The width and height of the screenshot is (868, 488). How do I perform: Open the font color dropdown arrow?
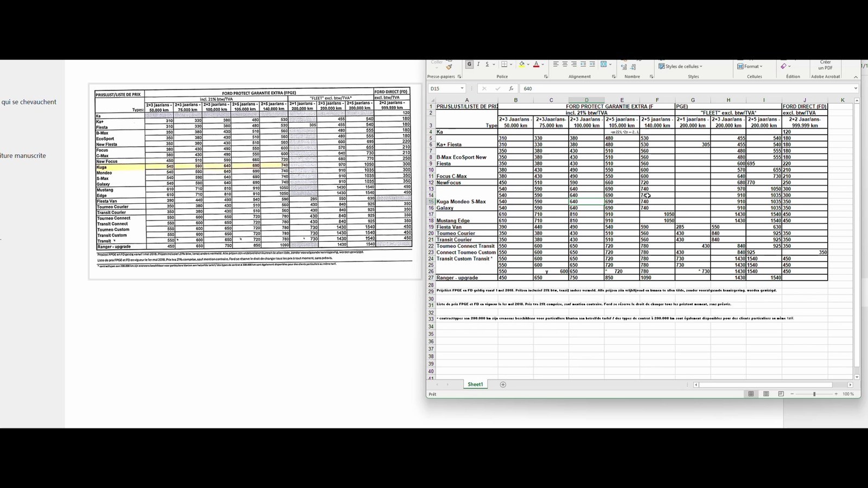coord(542,65)
